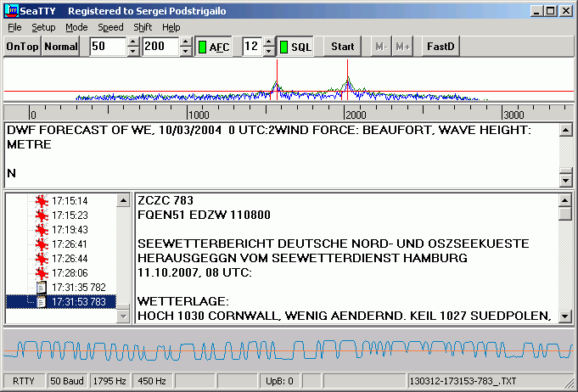Click the red splat icon at 17:26:41

pyautogui.click(x=40, y=244)
